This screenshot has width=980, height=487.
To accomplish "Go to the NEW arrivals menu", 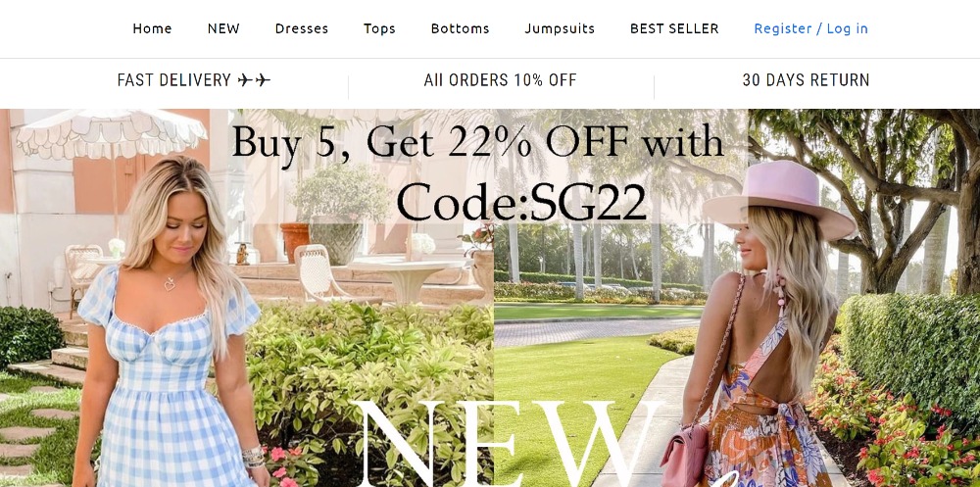I will click(223, 28).
